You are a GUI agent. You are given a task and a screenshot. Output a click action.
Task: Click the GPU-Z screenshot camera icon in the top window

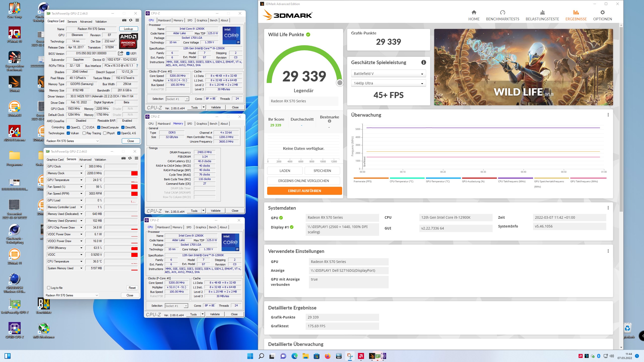(124, 20)
